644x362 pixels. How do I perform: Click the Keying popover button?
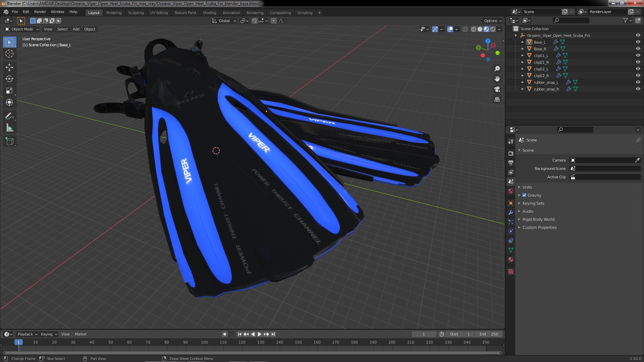(x=49, y=334)
